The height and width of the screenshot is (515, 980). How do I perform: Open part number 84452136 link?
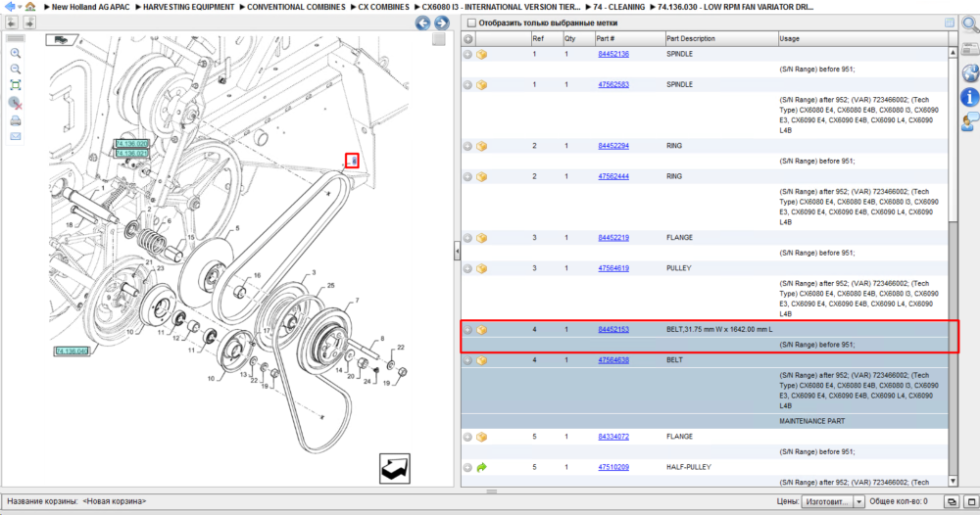(613, 54)
